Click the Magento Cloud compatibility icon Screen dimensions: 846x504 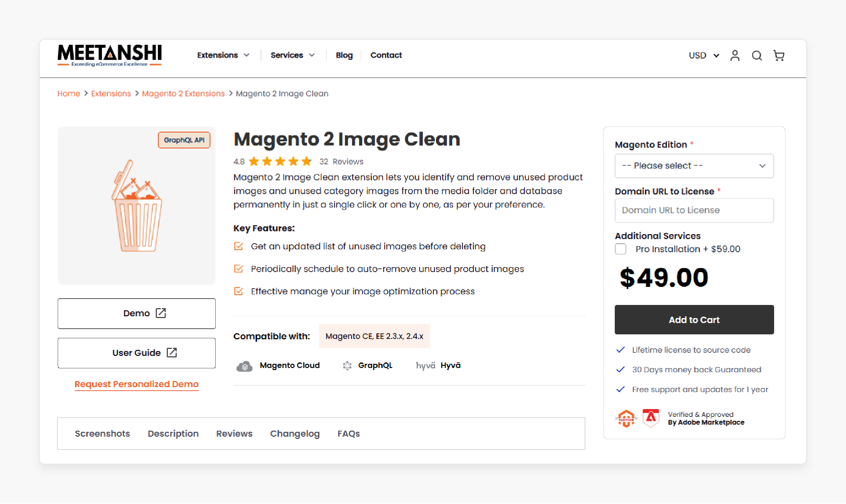tap(244, 366)
